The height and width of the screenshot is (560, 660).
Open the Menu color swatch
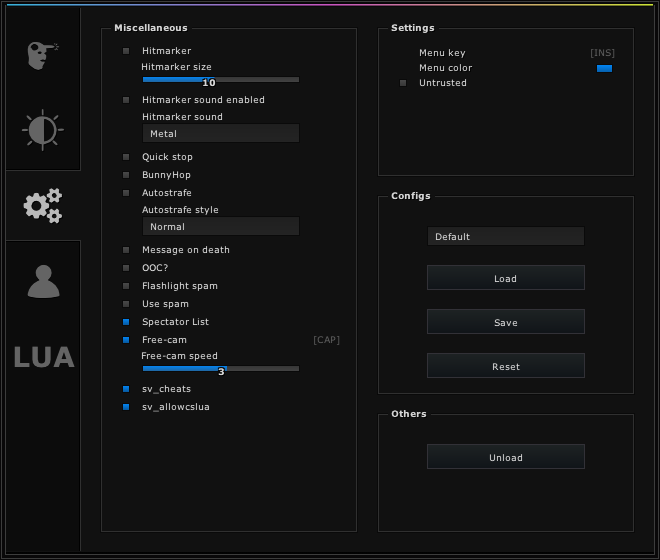point(604,69)
